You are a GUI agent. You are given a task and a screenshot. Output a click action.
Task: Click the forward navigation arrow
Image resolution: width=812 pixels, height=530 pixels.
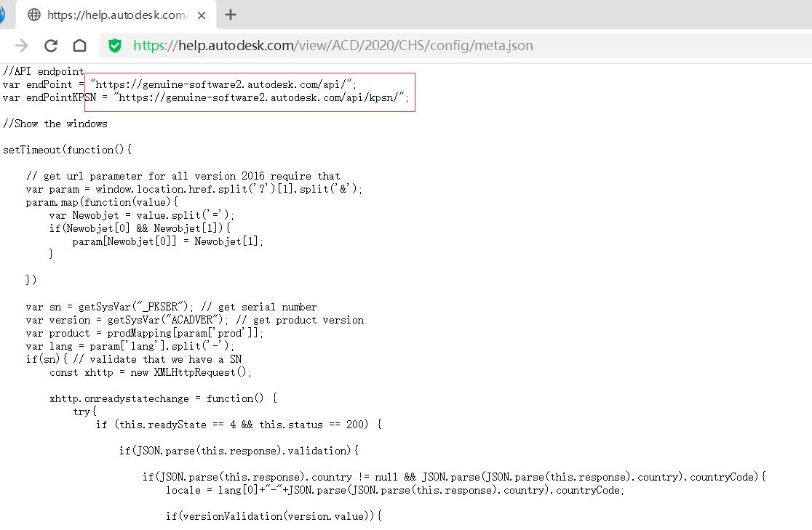point(21,46)
